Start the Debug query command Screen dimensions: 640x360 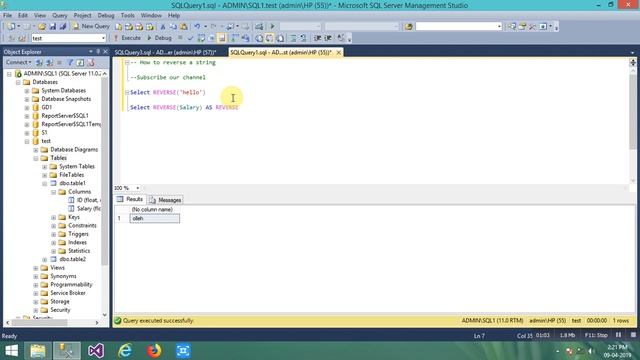tap(159, 38)
